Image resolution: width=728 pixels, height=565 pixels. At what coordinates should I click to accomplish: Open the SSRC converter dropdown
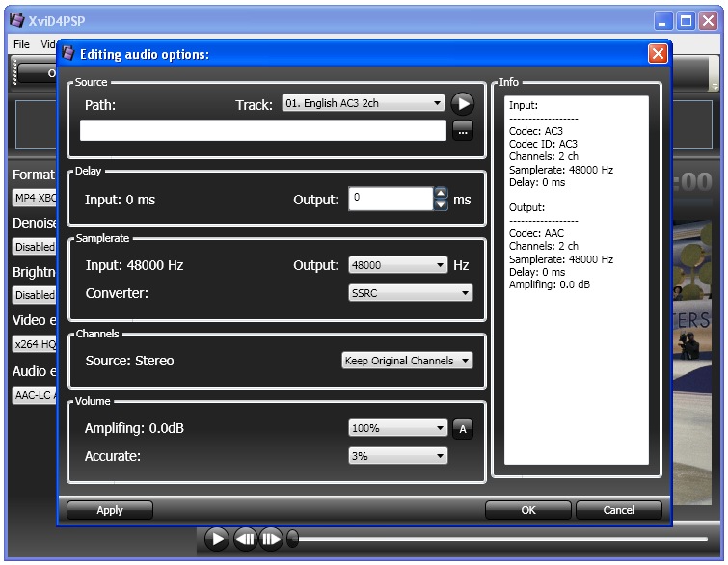pos(411,293)
